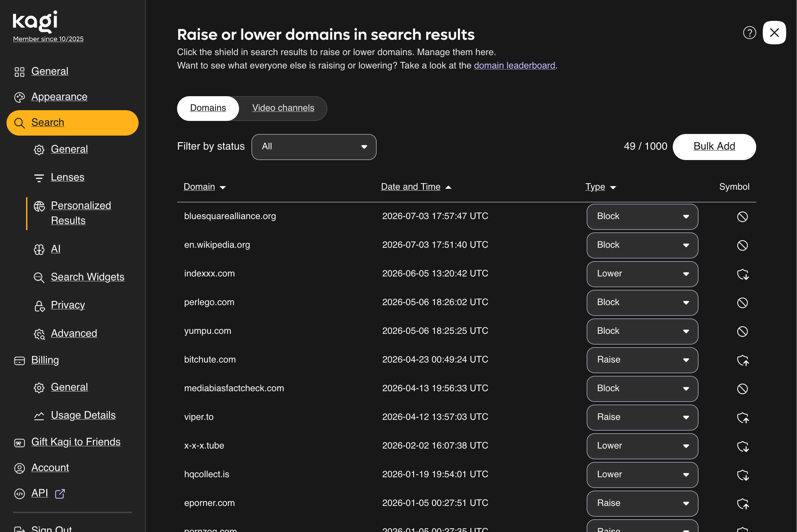Click the card icon beside Billing

(19, 361)
